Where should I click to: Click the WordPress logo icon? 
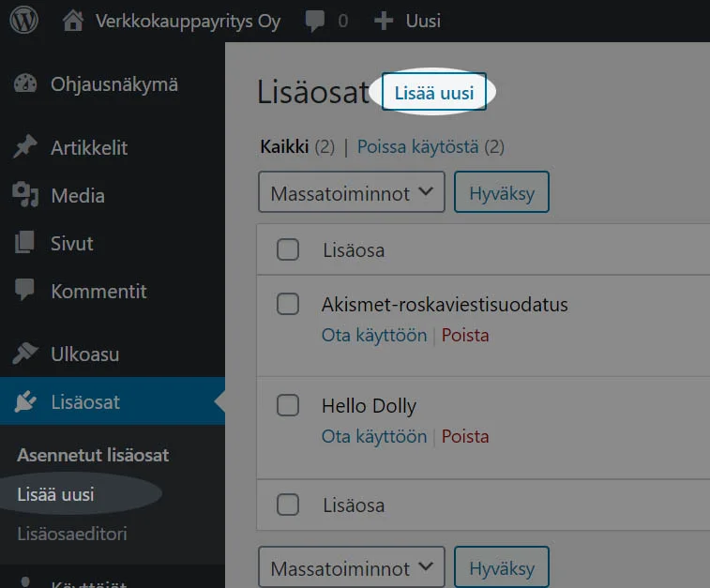(24, 21)
